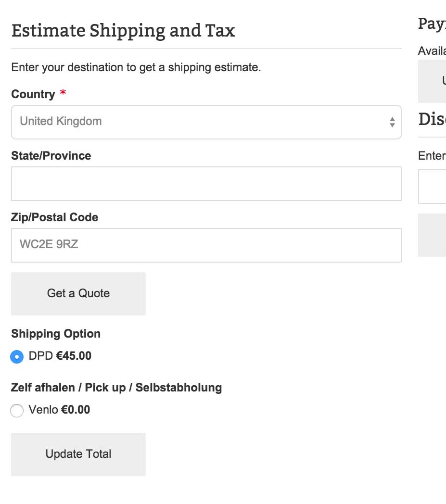Click the State/Province field label

[x=51, y=156]
